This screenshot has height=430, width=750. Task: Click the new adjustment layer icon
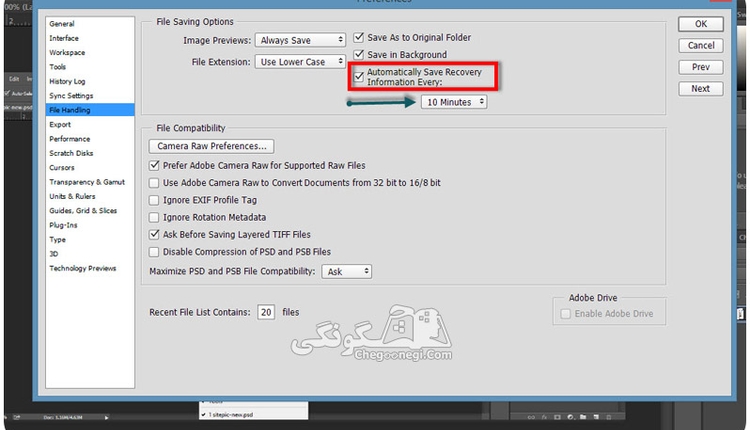[570, 417]
